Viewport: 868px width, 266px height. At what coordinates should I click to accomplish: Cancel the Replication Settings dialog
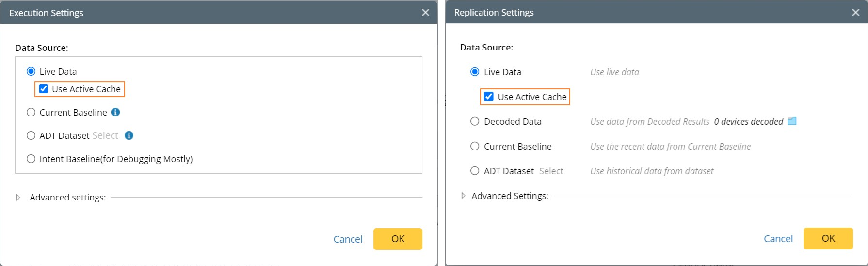pos(778,239)
